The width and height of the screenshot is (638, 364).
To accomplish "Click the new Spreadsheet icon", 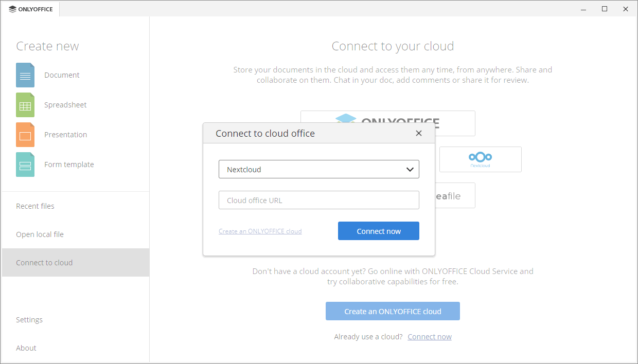I will (x=25, y=105).
